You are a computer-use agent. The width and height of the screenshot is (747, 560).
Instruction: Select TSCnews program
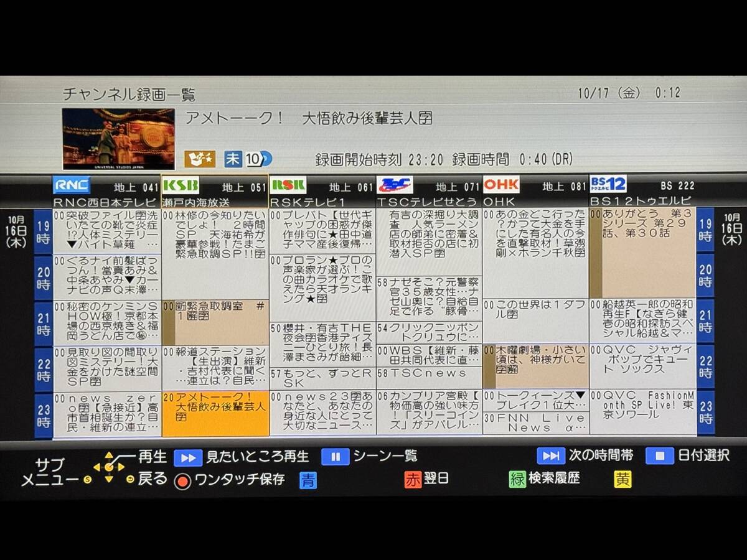coord(429,378)
